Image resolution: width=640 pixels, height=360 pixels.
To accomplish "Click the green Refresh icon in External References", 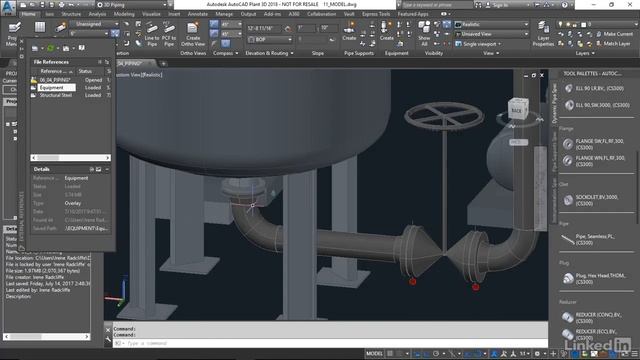I will (51, 48).
